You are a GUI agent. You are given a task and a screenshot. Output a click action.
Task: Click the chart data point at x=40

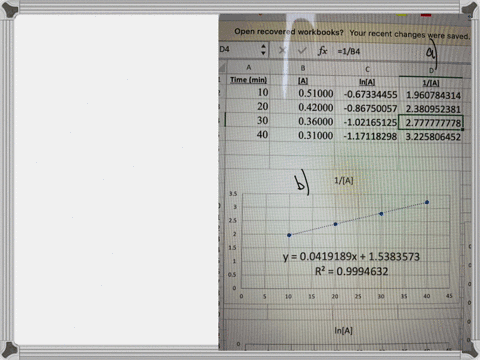[427, 202]
